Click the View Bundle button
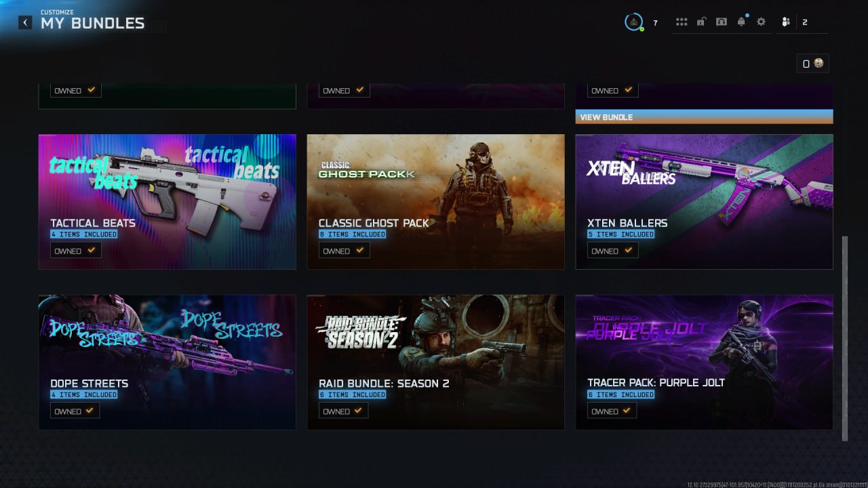 tap(704, 117)
